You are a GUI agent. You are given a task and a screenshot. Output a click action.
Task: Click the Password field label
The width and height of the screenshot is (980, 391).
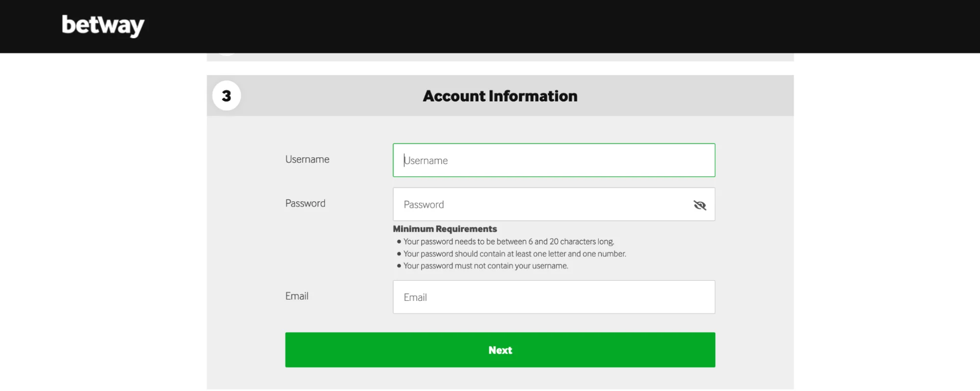click(x=305, y=203)
